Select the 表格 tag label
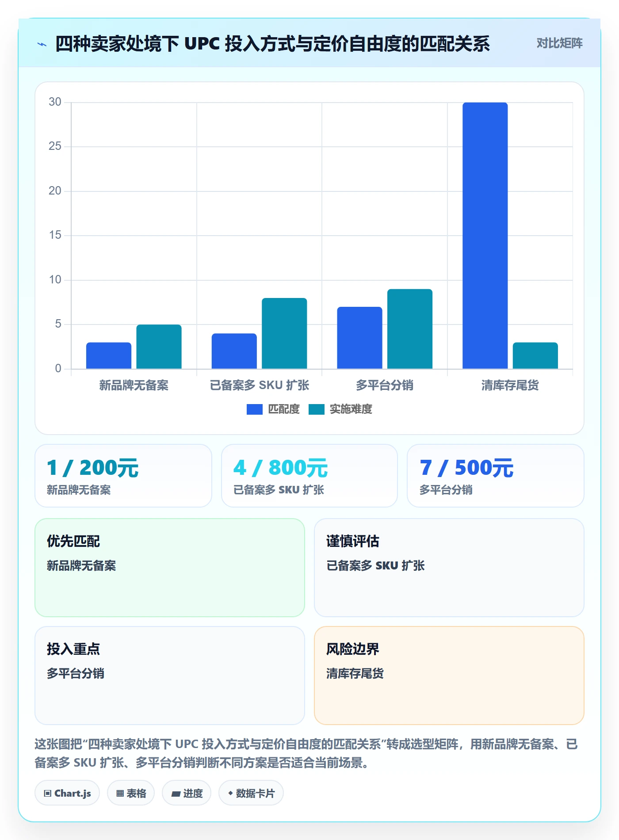 136,794
